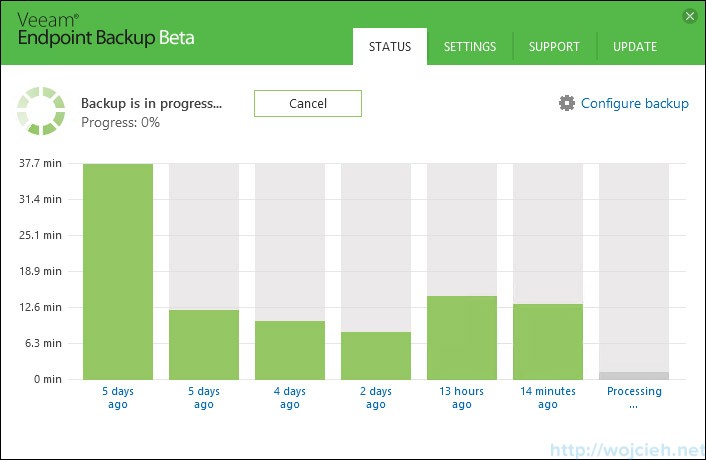Click the "Processing ..." label link
The width and height of the screenshot is (706, 460).
pos(634,398)
